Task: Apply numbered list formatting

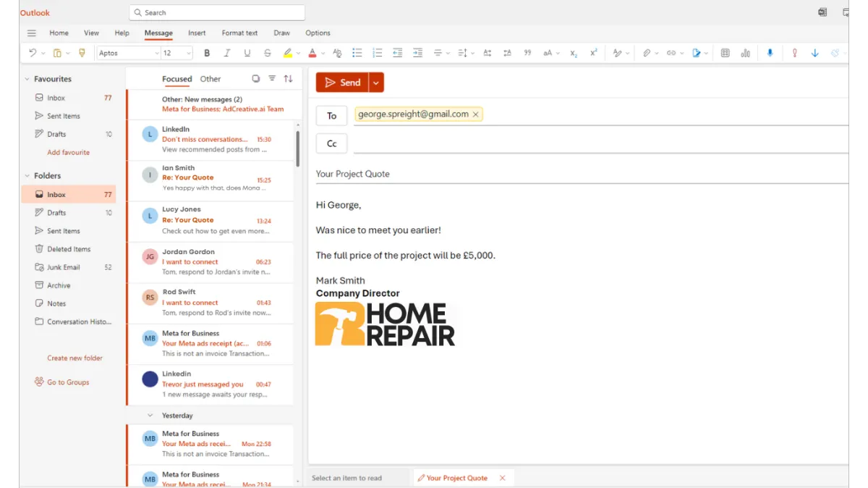Action: tap(377, 53)
